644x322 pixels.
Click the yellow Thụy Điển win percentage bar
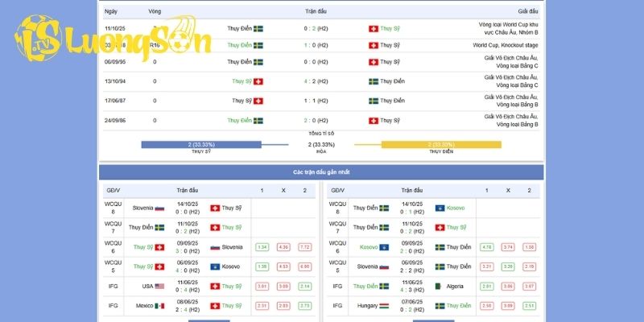440,145
